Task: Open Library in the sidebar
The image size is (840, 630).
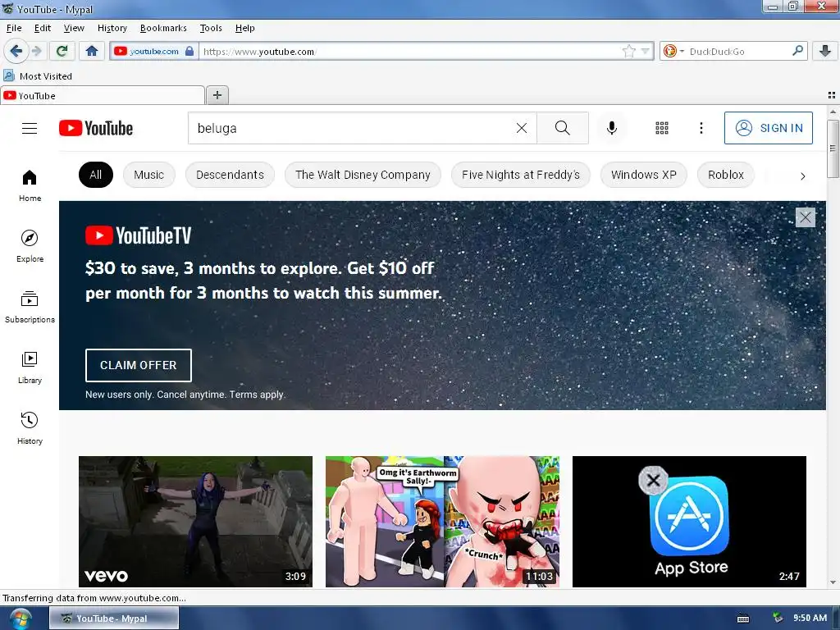Action: pyautogui.click(x=30, y=367)
